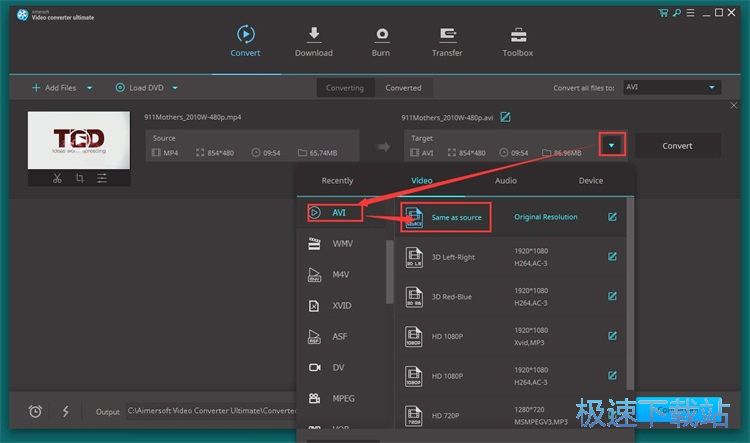Open the Toolbox section
Viewport: 750px width, 443px height.
(517, 41)
